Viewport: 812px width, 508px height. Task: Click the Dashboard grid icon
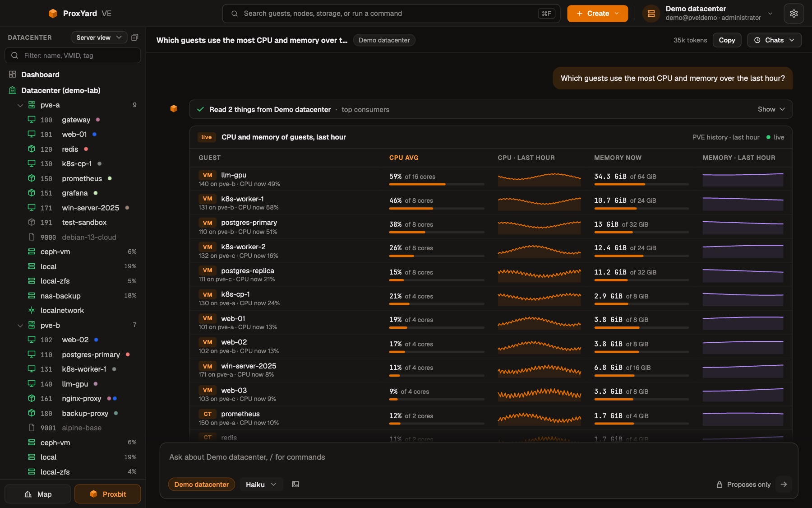pos(13,75)
